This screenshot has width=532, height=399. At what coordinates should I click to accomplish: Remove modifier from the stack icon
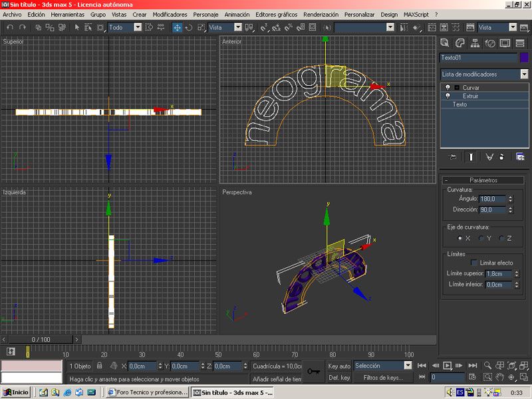pos(502,157)
